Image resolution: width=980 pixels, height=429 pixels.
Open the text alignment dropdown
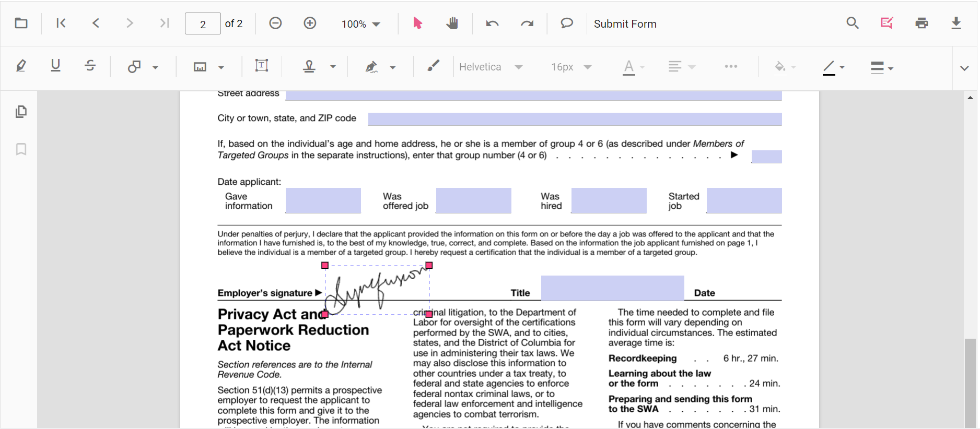click(682, 67)
